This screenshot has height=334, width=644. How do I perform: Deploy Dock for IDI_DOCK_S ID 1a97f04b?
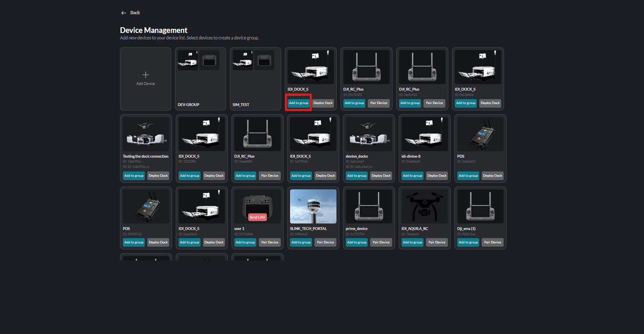pyautogui.click(x=325, y=176)
